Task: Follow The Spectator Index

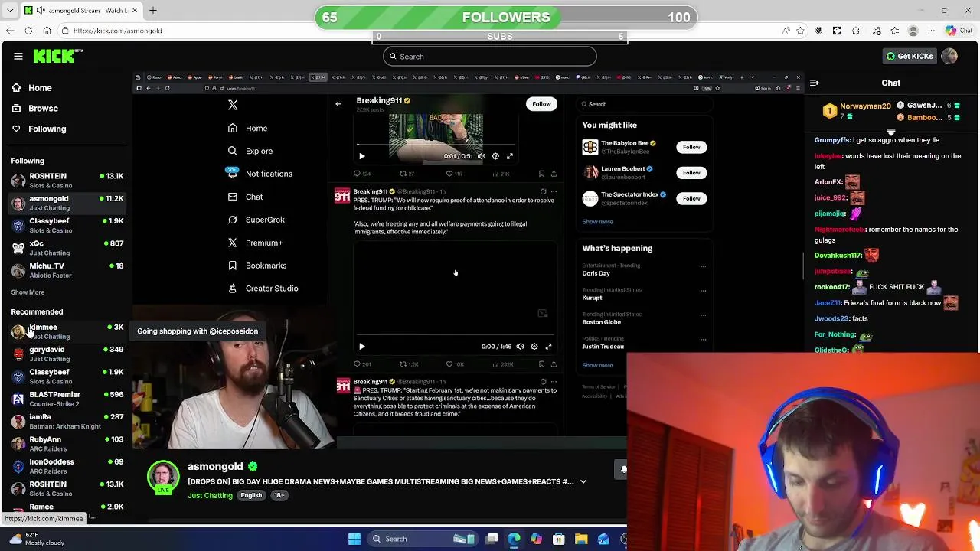Action: pyautogui.click(x=691, y=198)
